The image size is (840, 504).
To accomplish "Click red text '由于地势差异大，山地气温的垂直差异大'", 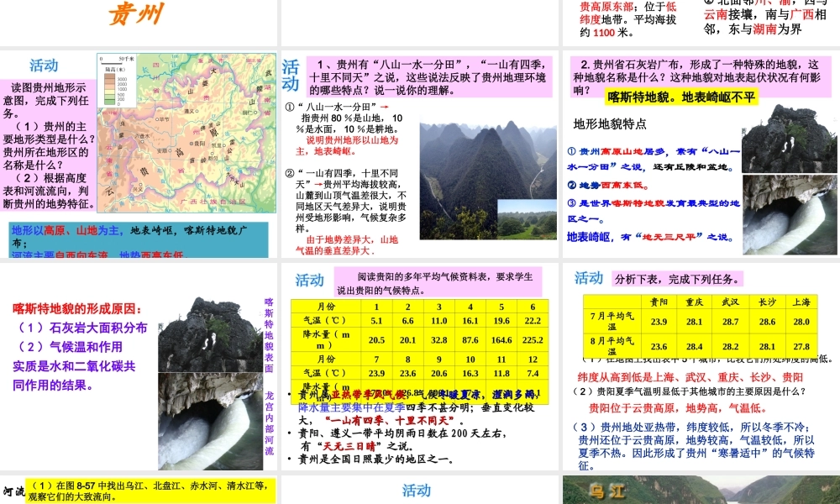I will point(347,245).
